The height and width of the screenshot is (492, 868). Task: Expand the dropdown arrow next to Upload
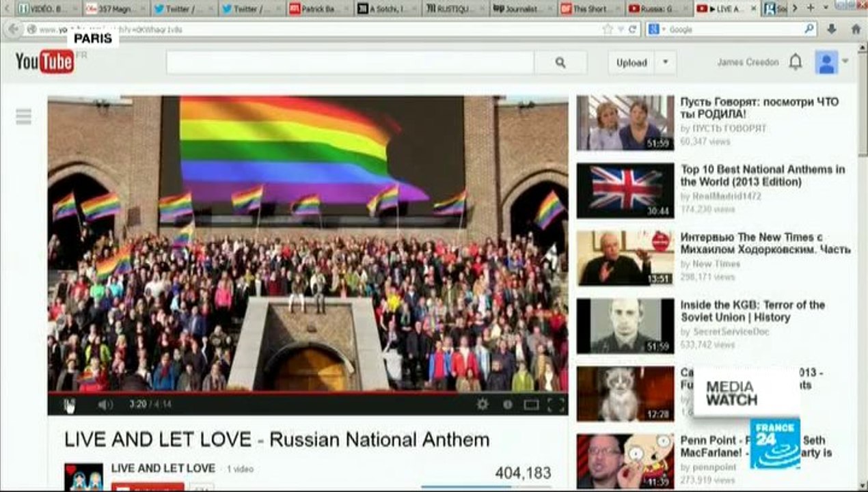coord(665,63)
